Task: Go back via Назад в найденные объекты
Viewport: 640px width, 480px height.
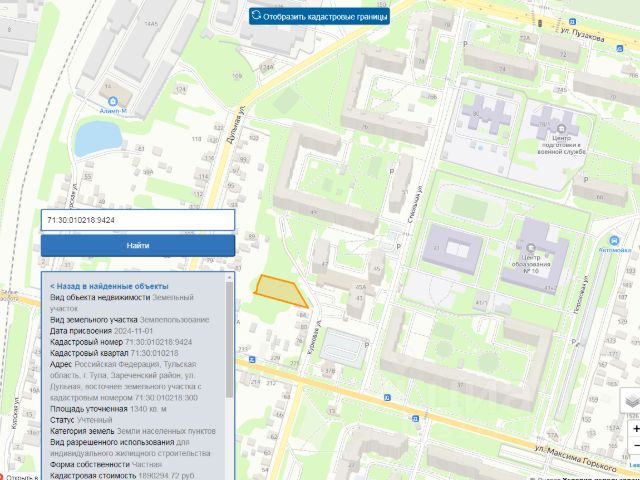Action: point(109,286)
